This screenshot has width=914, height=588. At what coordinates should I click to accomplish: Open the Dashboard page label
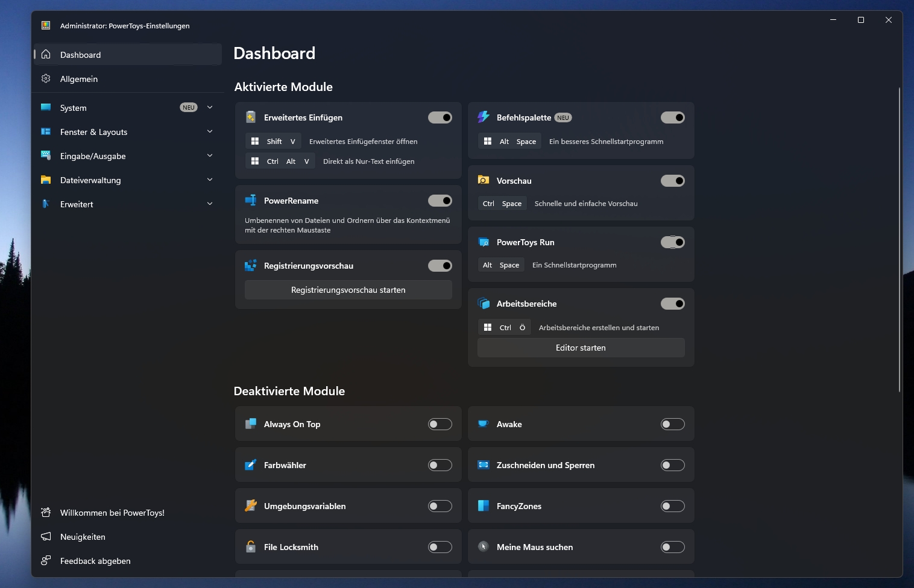(80, 55)
